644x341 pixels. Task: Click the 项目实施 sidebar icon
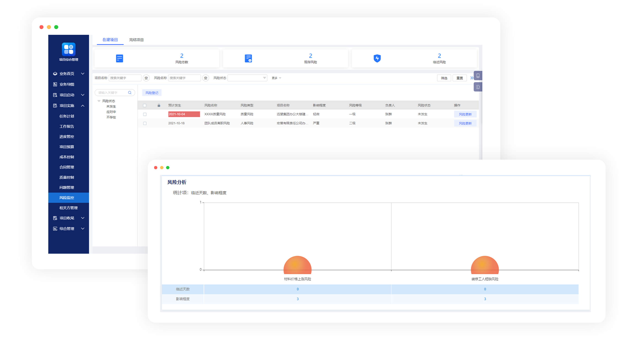point(55,106)
